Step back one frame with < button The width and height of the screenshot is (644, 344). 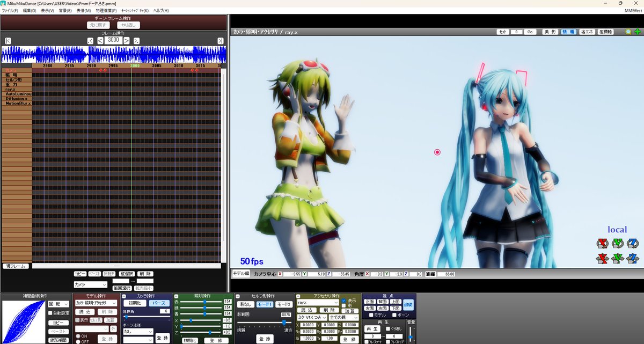point(100,41)
